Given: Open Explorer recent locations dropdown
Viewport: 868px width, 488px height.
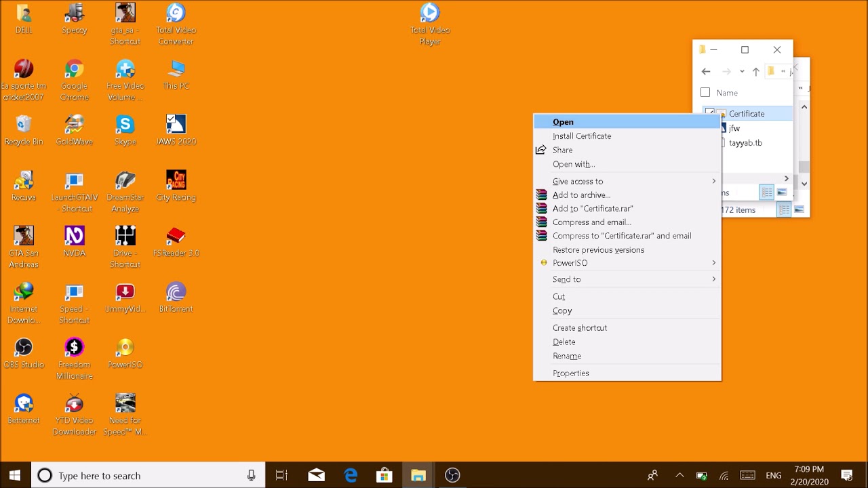Looking at the screenshot, I should 742,71.
